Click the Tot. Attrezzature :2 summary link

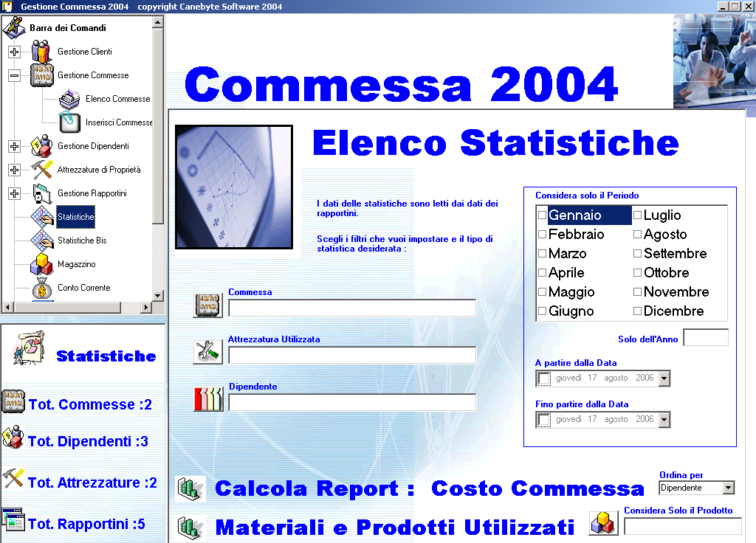click(x=92, y=483)
